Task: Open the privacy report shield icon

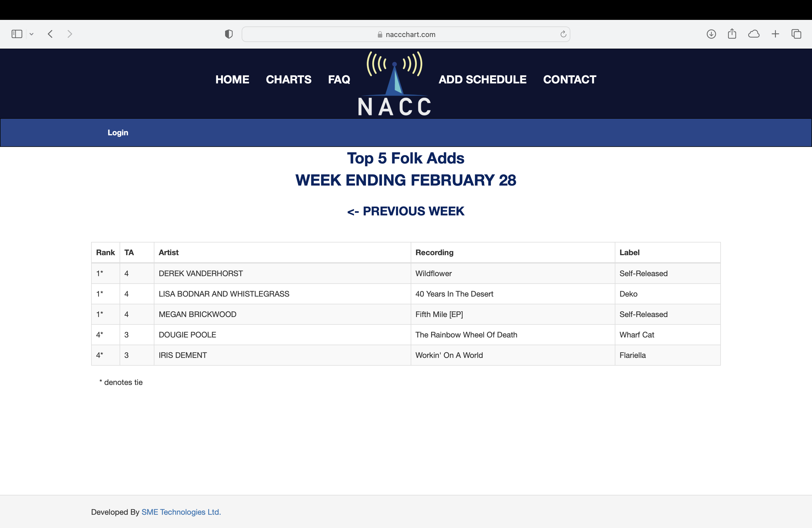Action: coord(229,34)
